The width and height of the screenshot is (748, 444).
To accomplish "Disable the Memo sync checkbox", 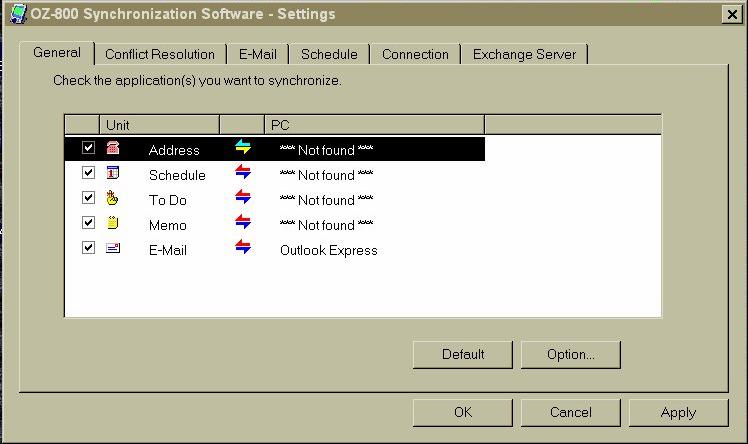I will pos(88,223).
